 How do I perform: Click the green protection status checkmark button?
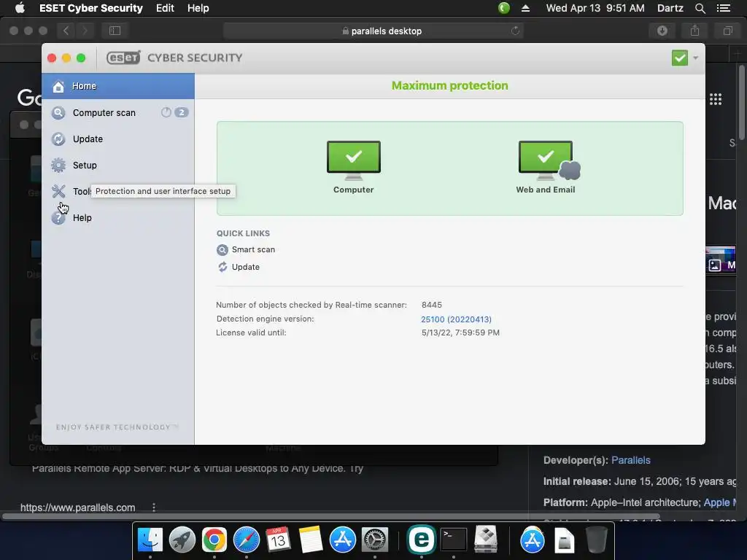click(680, 58)
